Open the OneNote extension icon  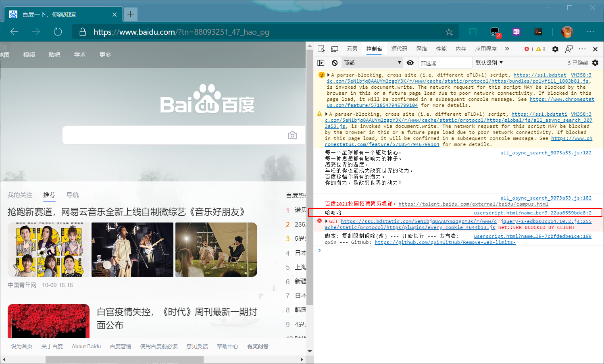(x=517, y=31)
